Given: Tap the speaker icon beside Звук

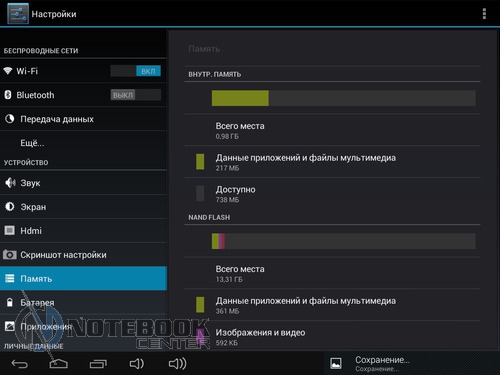Looking at the screenshot, I should [10, 183].
